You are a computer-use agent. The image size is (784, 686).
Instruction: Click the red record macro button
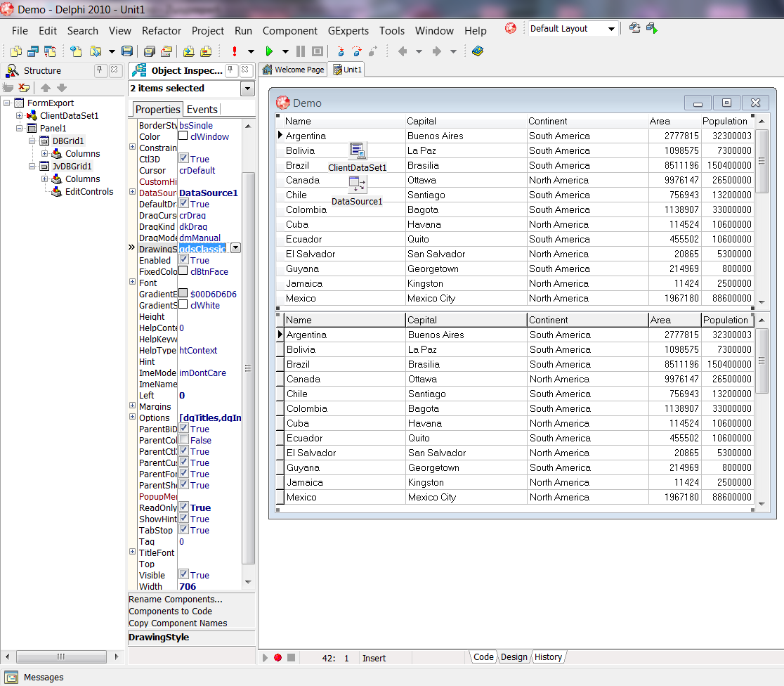(277, 658)
